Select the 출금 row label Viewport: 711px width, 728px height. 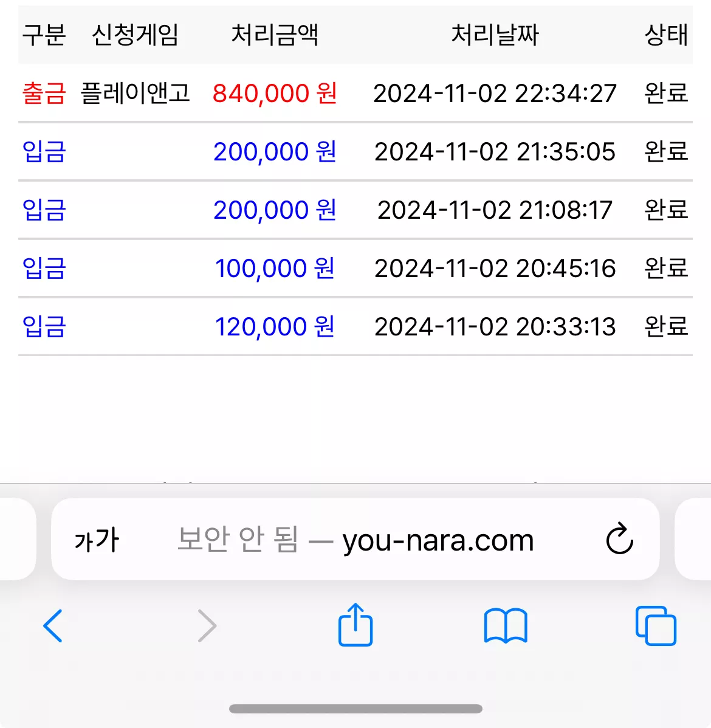[x=44, y=93]
